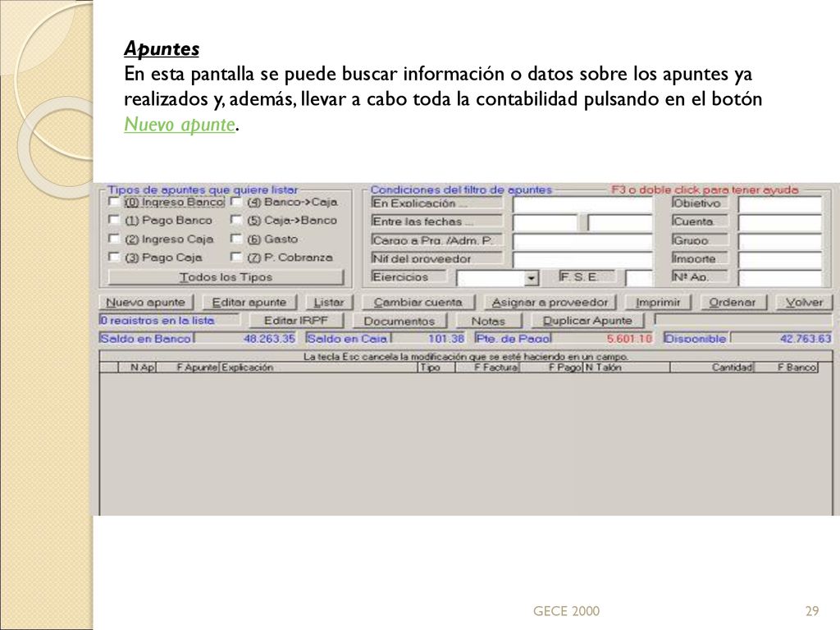Check the (4) Banco->Caja checkbox
Viewport: 840px width, 630px height.
click(x=235, y=202)
